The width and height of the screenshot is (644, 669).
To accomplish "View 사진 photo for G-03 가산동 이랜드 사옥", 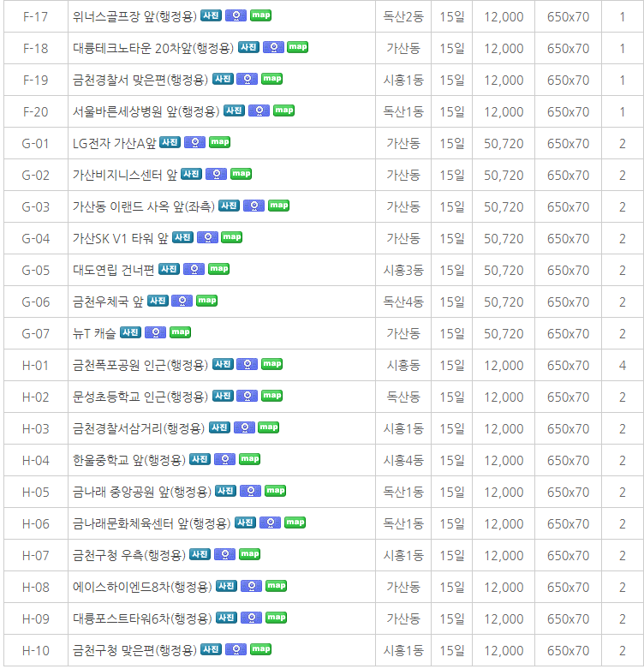I will point(229,206).
